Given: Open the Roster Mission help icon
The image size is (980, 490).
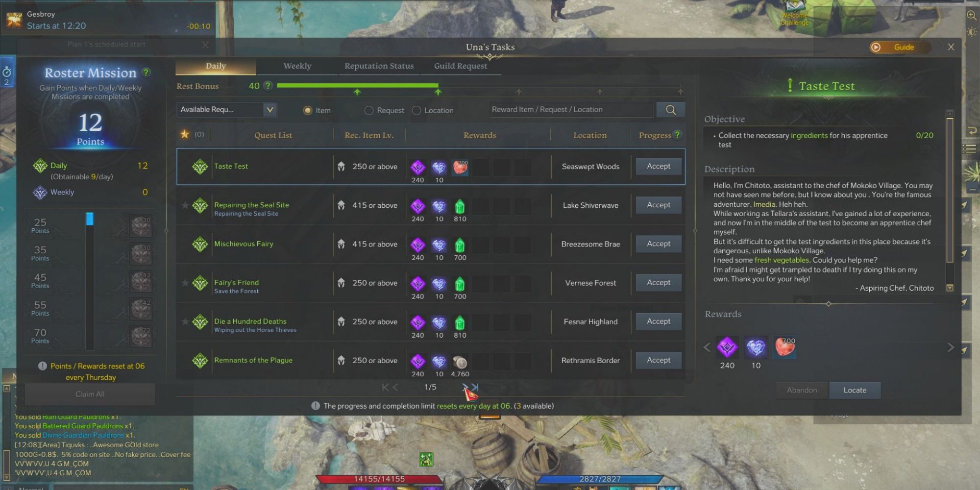Looking at the screenshot, I should [146, 73].
